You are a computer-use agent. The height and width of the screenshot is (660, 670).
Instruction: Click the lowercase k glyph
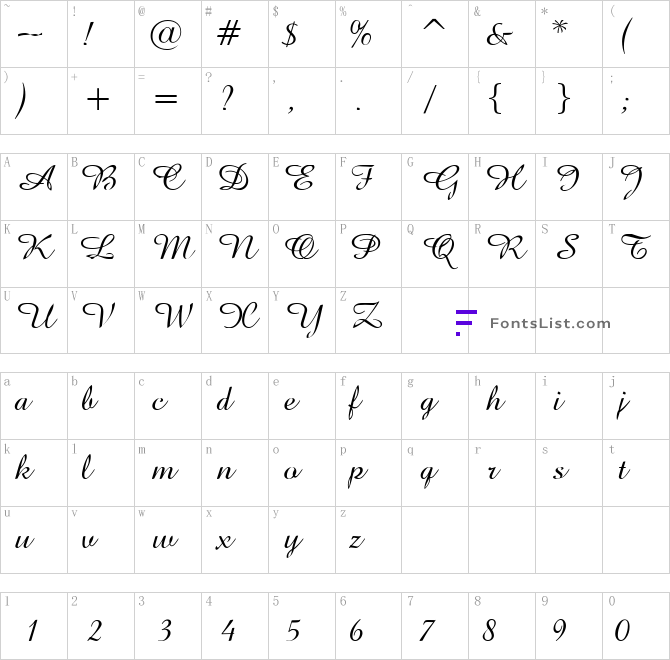point(24,467)
